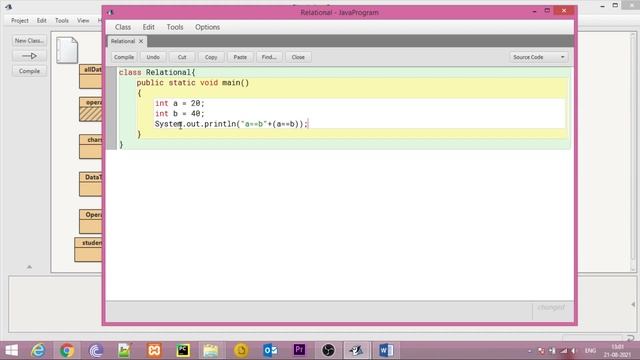Select the inheritance arrow tool in the BlueJ window

pyautogui.click(x=29, y=56)
